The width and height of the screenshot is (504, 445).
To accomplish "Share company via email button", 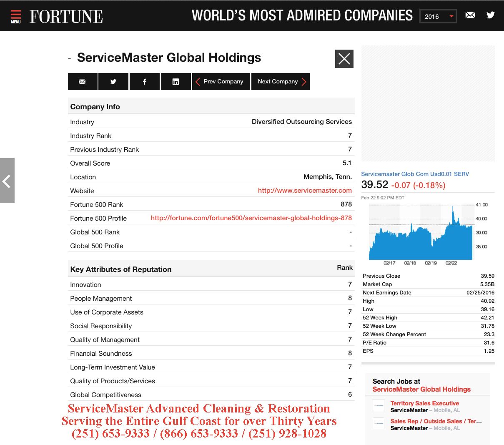I will coord(83,81).
